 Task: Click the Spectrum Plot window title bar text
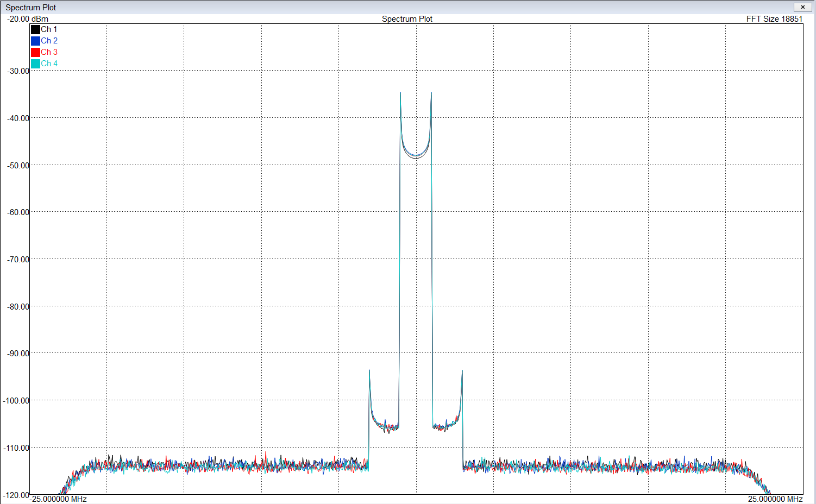pyautogui.click(x=31, y=8)
